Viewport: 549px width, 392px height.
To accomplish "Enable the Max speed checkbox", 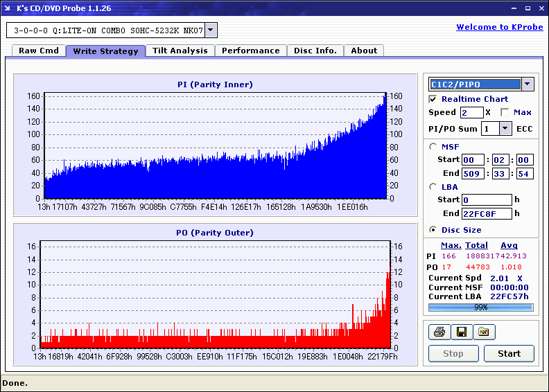I will pos(505,112).
